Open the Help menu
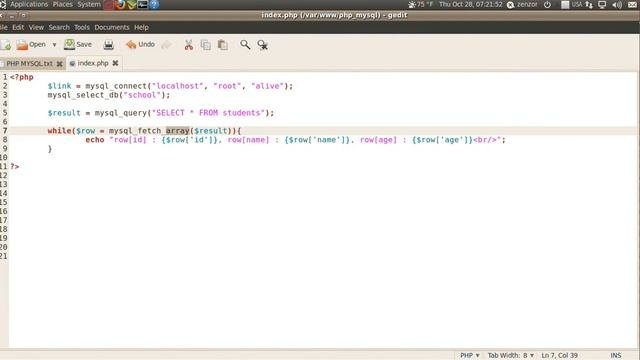 [x=141, y=27]
